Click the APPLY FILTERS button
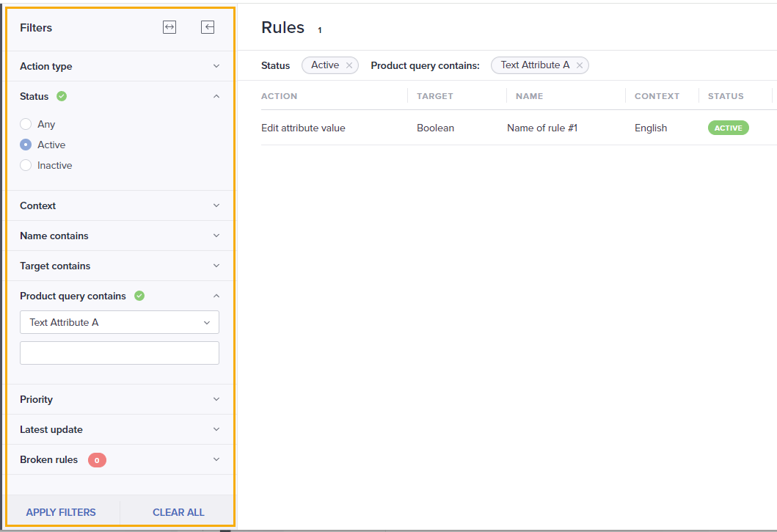777x532 pixels. click(x=61, y=511)
